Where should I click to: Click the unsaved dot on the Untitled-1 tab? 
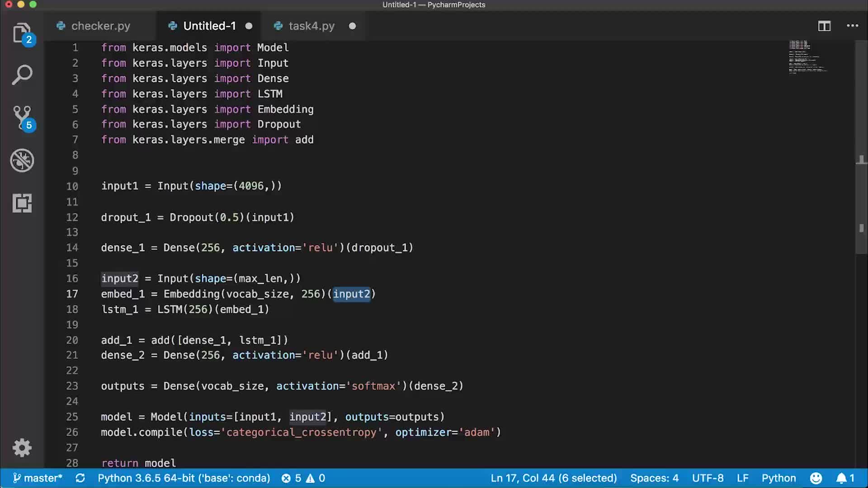point(249,26)
